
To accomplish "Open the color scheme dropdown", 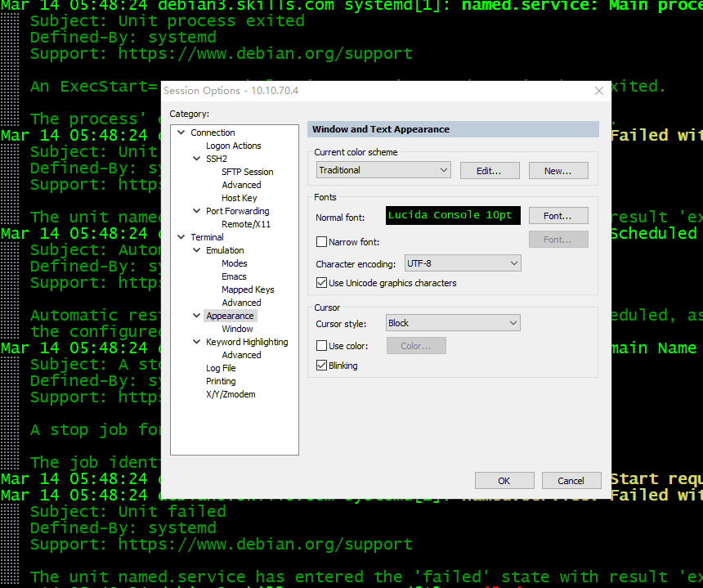I will 383,170.
